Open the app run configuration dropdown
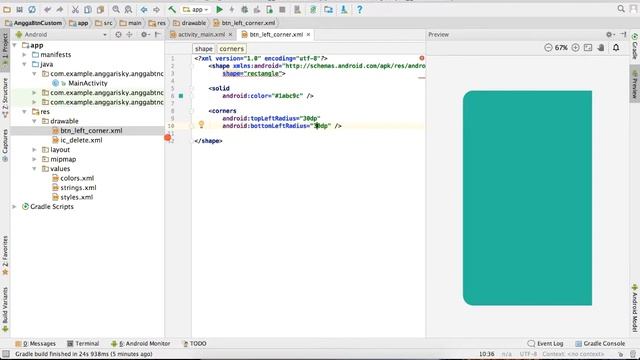Viewport: 640px width, 360px height. [196, 9]
